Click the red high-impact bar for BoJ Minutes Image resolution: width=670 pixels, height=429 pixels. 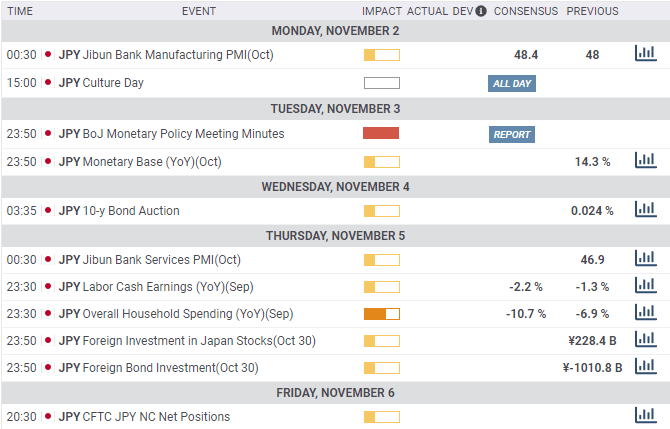click(381, 134)
